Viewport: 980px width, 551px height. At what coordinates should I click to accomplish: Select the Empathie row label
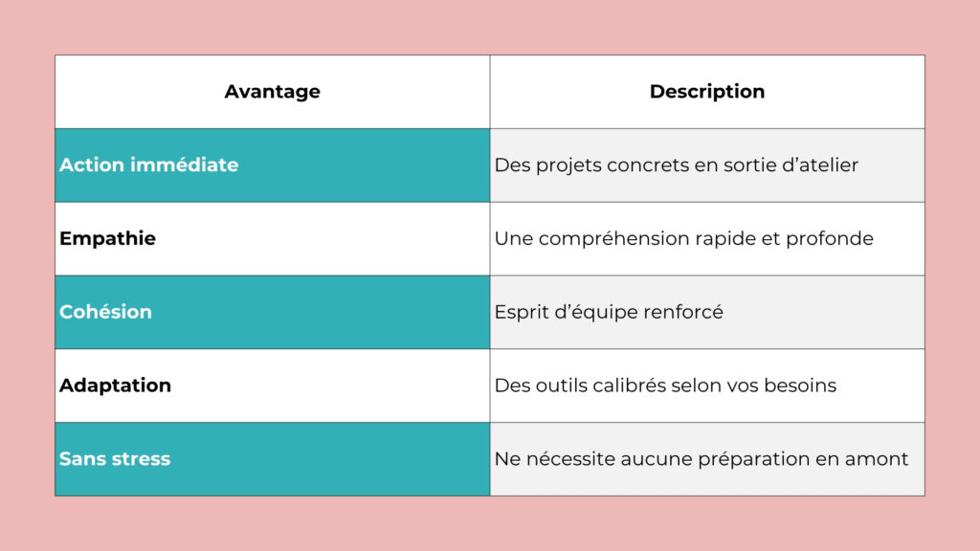pos(107,239)
